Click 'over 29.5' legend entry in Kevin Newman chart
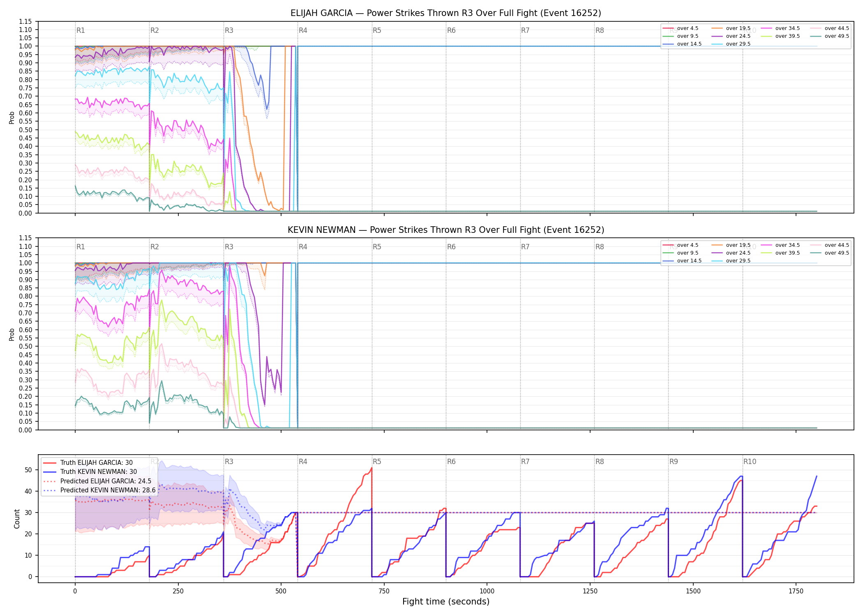This screenshot has height=616, width=863. [731, 261]
